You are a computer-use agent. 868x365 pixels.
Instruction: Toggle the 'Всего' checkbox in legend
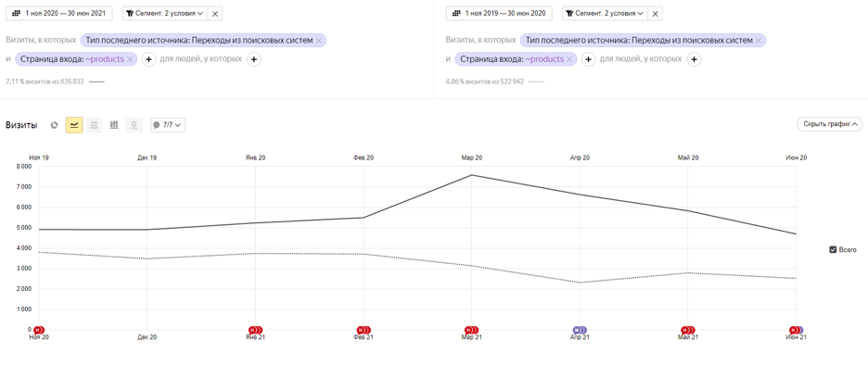coord(833,250)
